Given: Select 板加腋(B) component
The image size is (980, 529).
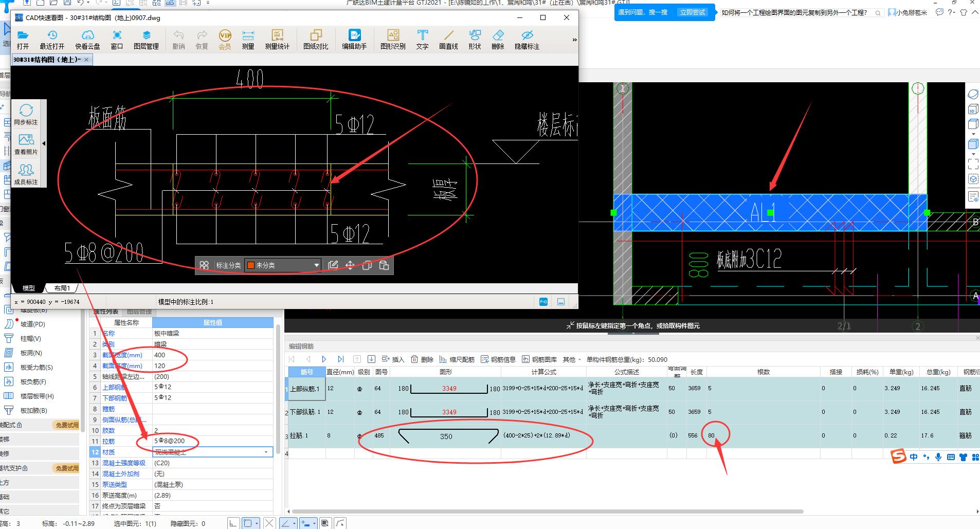Looking at the screenshot, I should [33, 410].
